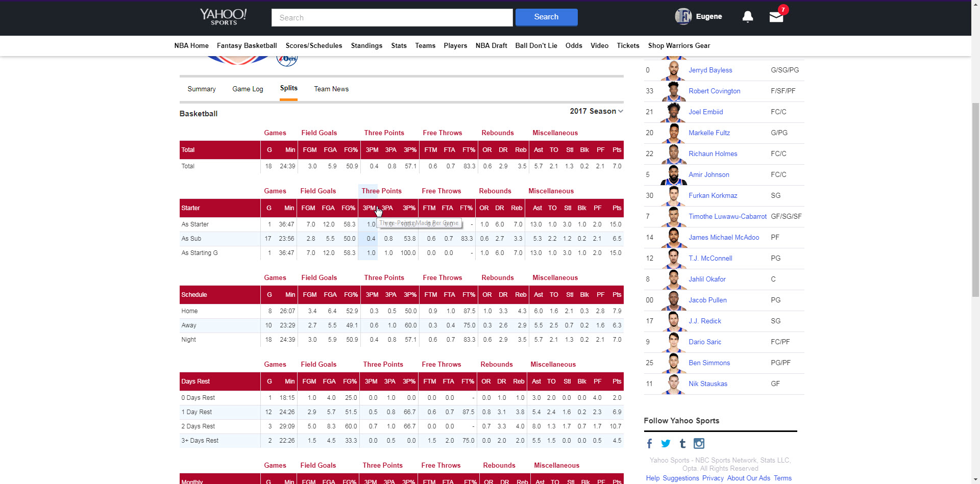This screenshot has height=484, width=980.
Task: Click Joel Embiid's headshot thumbnail
Action: [x=673, y=112]
